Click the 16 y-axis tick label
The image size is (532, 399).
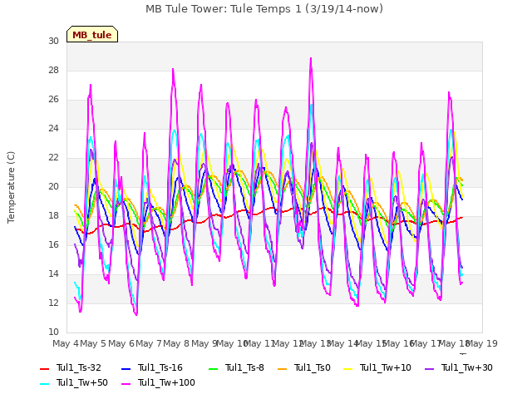53,245
